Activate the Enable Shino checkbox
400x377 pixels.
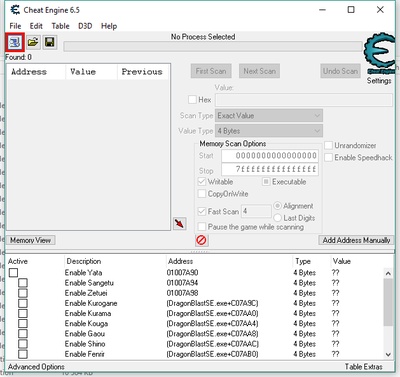(23, 344)
